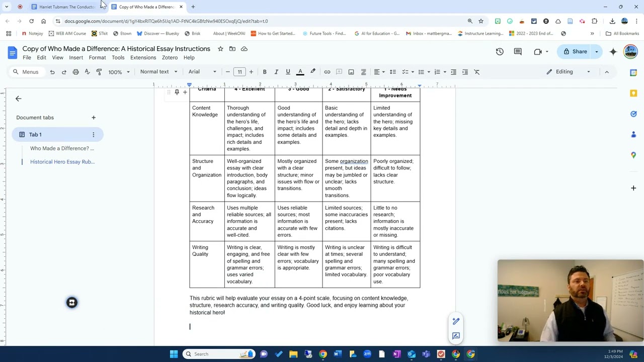644x362 pixels.
Task: Increase indent of the paragraph
Action: pyautogui.click(x=465, y=72)
